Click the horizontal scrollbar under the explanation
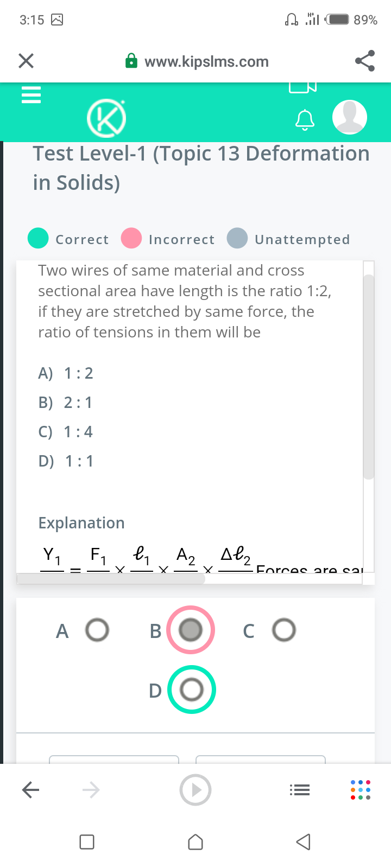391x868 pixels. [111, 579]
